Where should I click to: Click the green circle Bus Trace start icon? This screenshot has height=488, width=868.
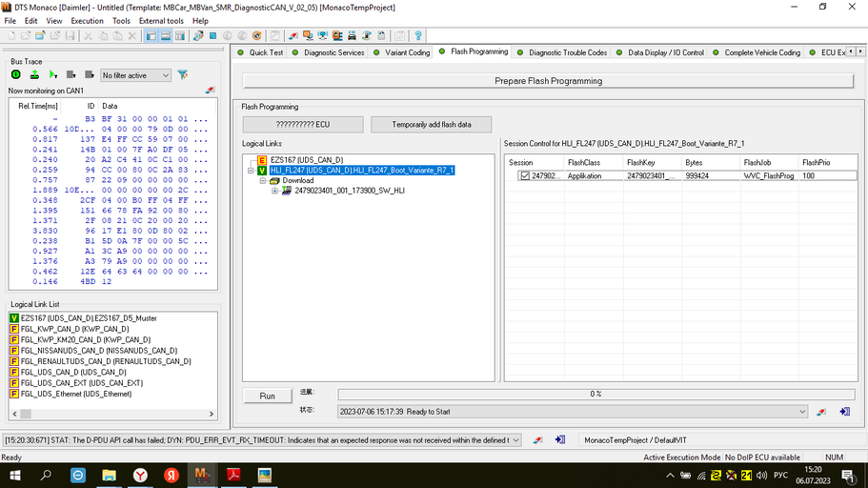tap(16, 74)
